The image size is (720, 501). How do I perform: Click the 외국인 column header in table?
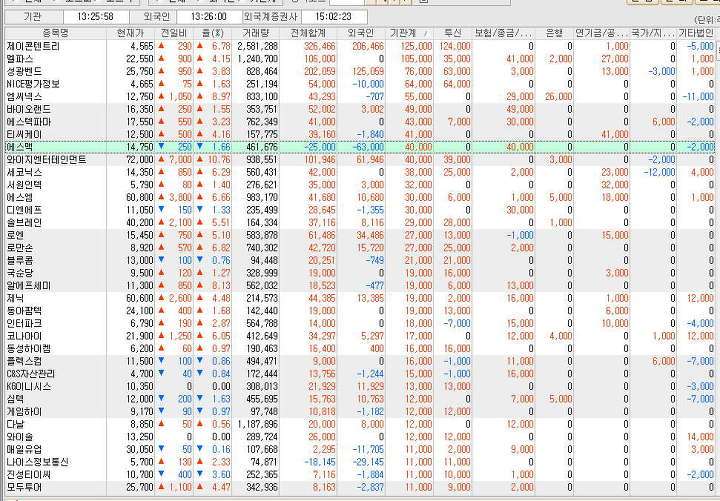361,33
